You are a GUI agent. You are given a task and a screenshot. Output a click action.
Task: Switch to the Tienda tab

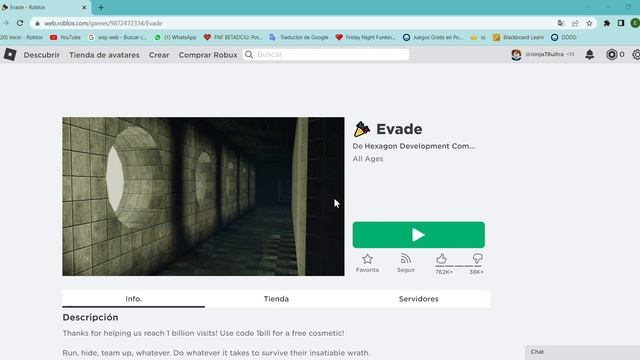click(276, 299)
